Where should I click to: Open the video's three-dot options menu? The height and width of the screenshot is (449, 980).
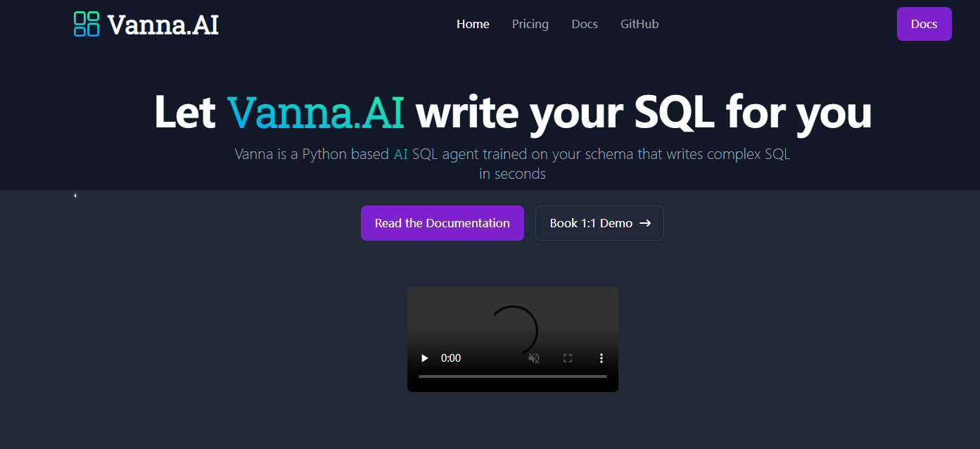(602, 358)
